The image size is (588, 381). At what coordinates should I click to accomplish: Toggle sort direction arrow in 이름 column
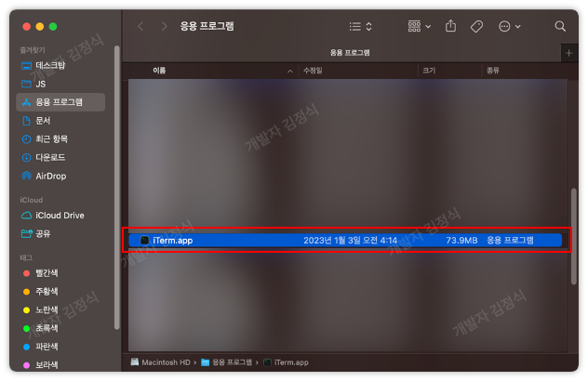290,71
